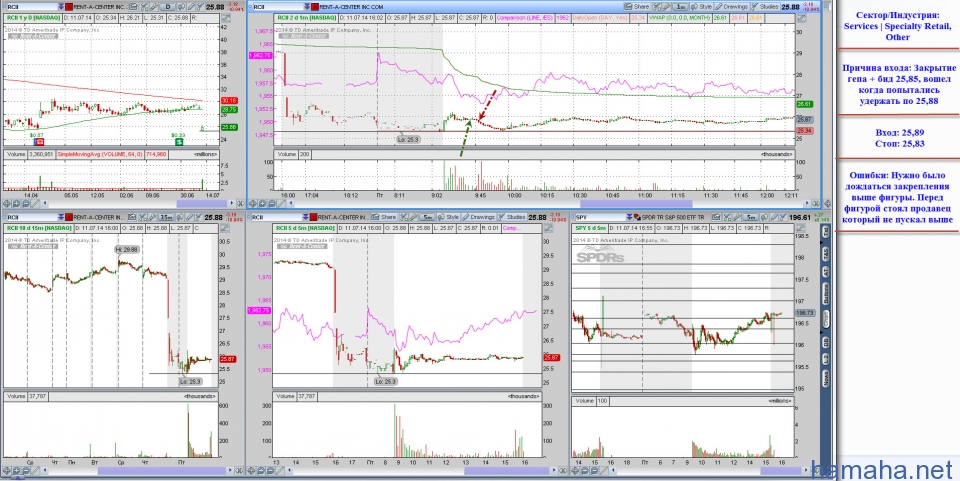Click flask edit-studies icon on daily chart
960x481 pixels.
pos(144,7)
